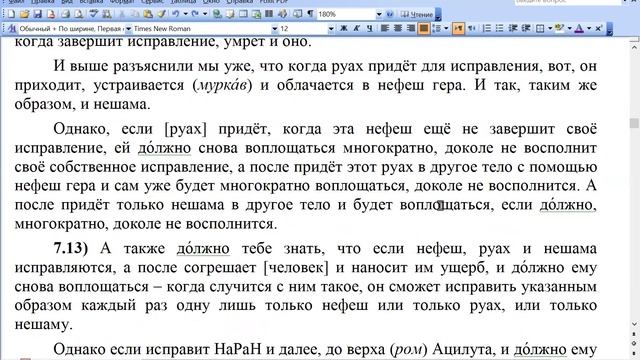The width and height of the screenshot is (640, 360).
Task: Toggle showing paragraph marks ¶
Action: [310, 14]
